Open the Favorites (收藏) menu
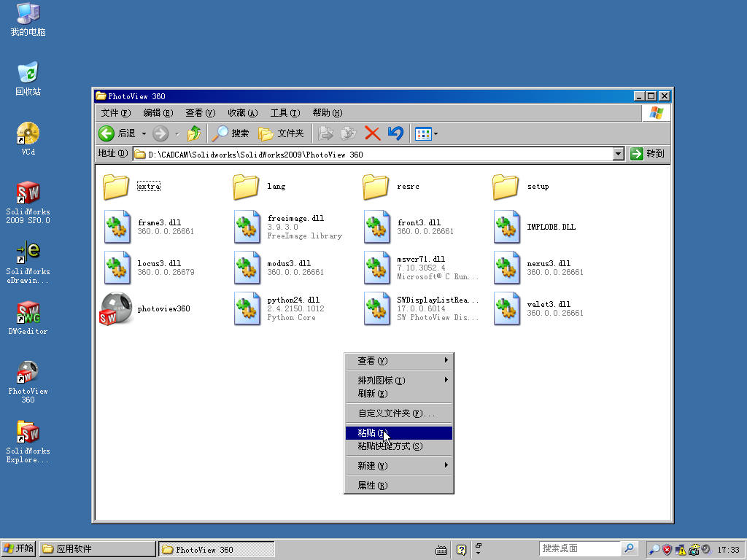747x560 pixels. click(243, 113)
